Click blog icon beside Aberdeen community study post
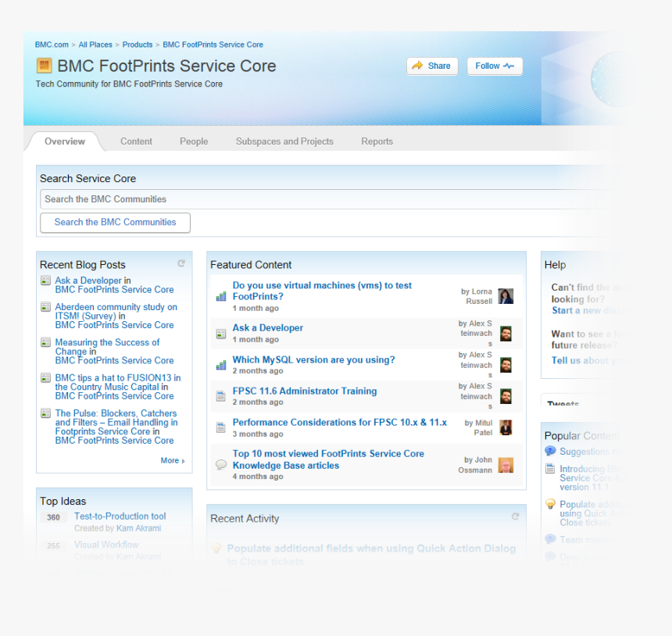This screenshot has height=636, width=672. pos(45,307)
